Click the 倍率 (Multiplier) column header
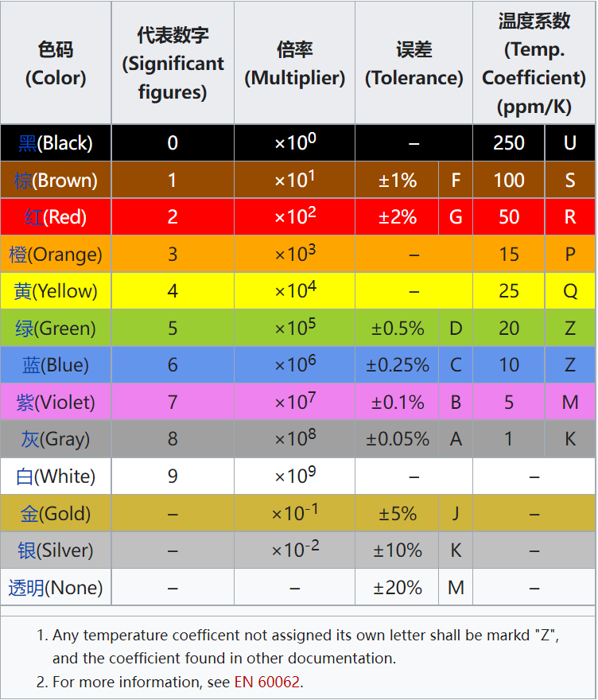 click(x=294, y=63)
